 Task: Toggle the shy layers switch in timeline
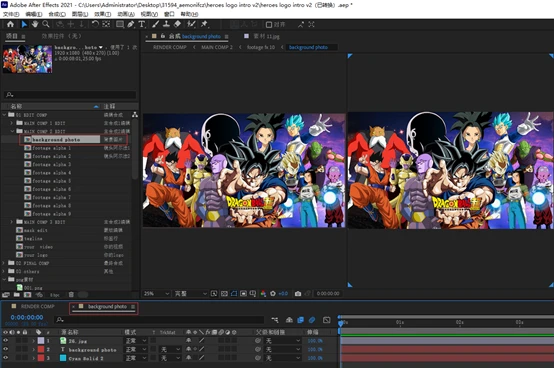(289, 320)
